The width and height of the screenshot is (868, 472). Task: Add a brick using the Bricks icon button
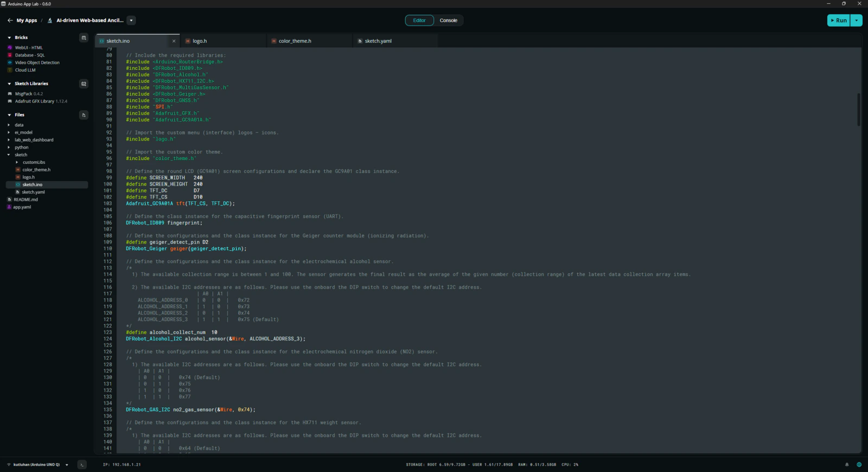click(84, 37)
